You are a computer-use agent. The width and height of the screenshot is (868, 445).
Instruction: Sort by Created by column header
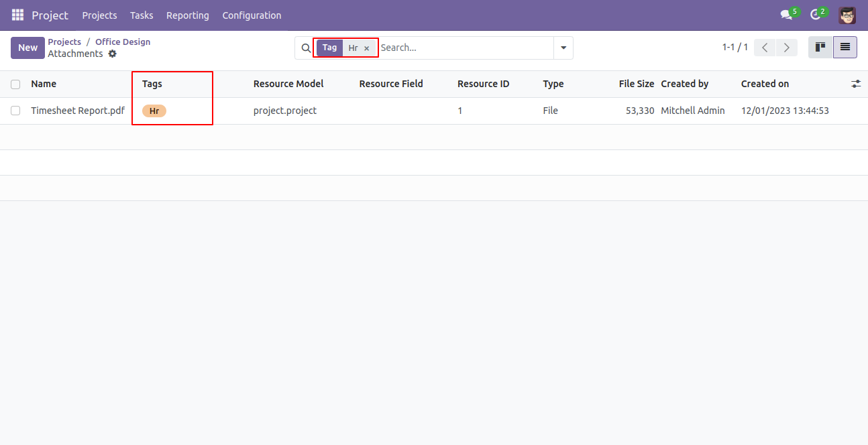point(685,84)
